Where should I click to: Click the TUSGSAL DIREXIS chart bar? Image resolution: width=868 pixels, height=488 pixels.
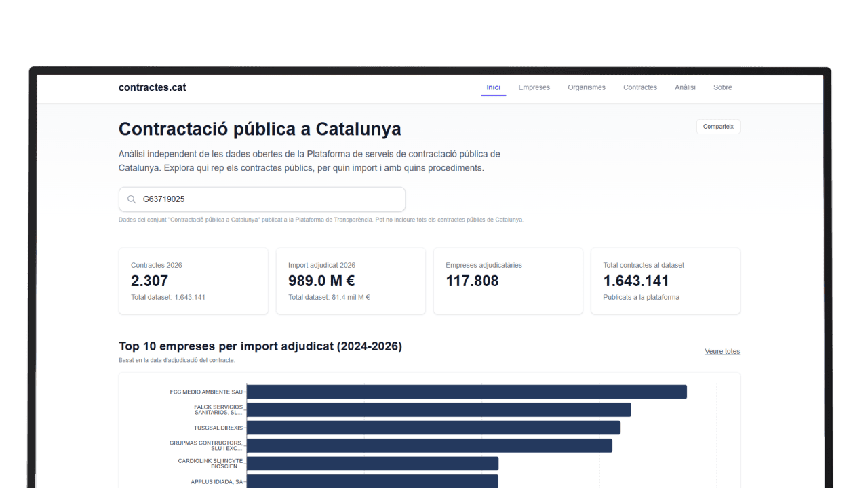pos(433,428)
